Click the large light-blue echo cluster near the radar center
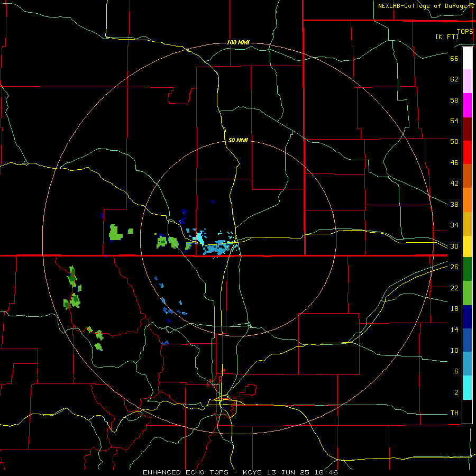Image resolution: width=476 pixels, height=476 pixels. coord(216,249)
